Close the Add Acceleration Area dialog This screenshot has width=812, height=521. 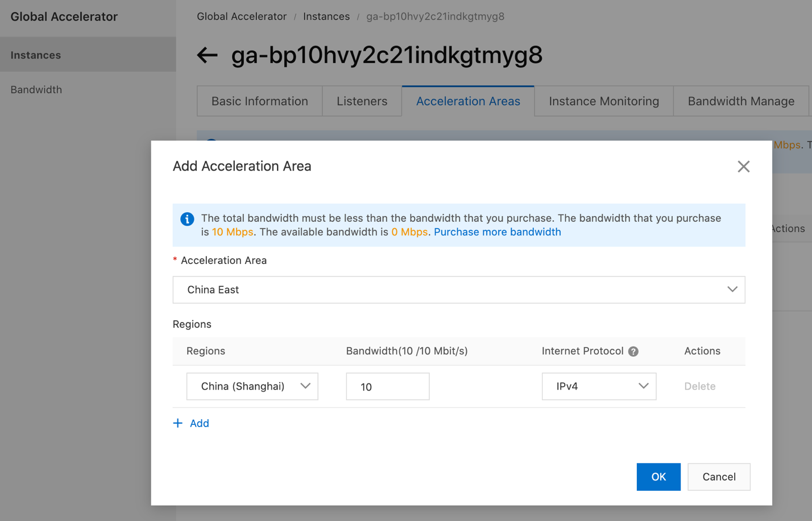[x=743, y=167]
